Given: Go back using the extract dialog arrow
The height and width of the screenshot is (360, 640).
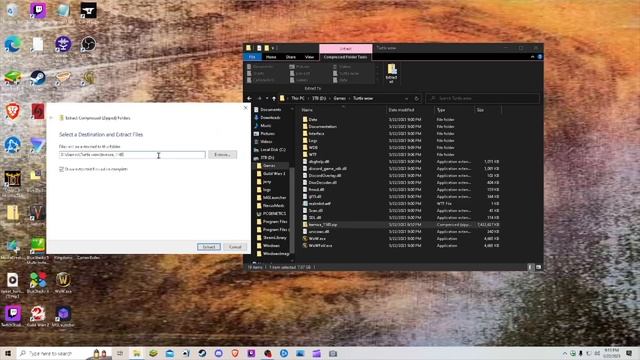Looking at the screenshot, I should (x=51, y=118).
